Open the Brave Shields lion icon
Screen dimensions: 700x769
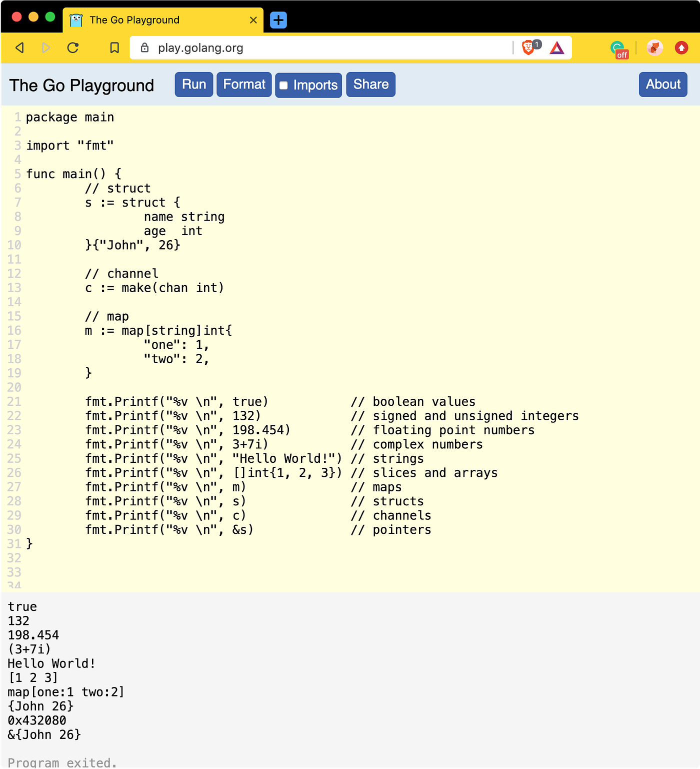coord(528,48)
